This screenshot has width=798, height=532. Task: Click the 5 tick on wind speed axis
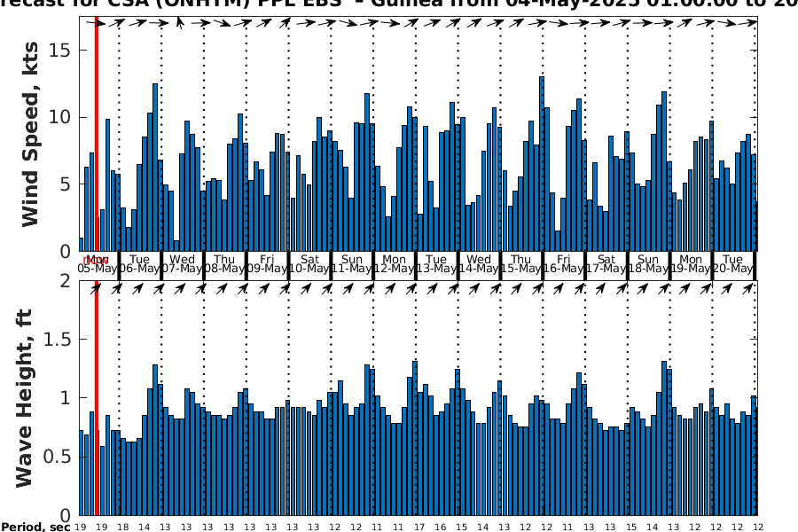[65, 184]
